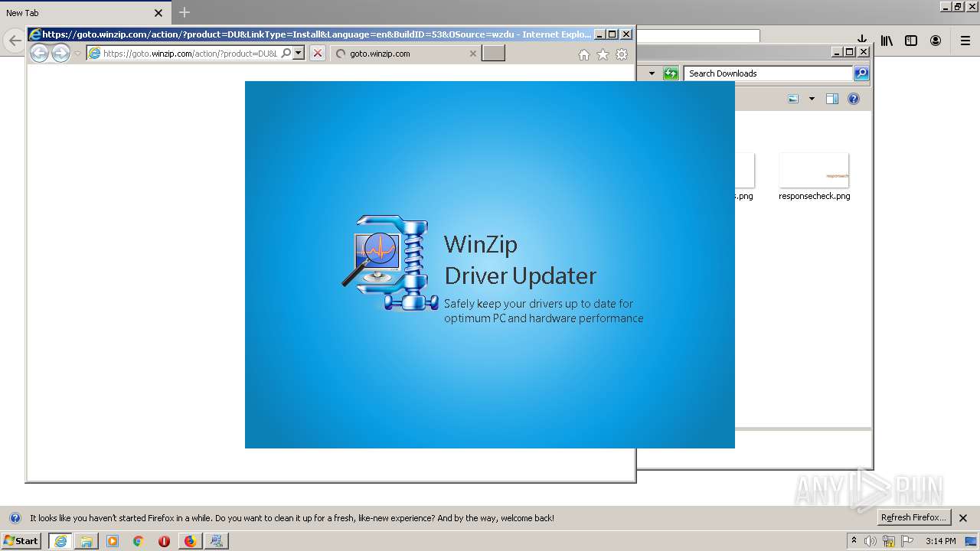Click the WinZip Driver Updater splash
980x551 pixels.
click(490, 265)
